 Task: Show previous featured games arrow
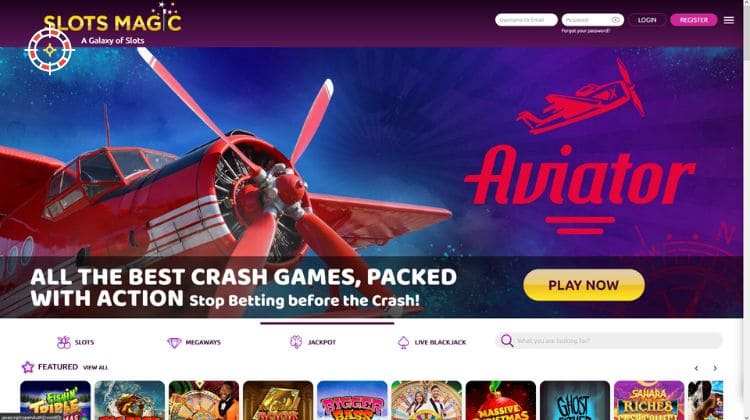pos(696,368)
